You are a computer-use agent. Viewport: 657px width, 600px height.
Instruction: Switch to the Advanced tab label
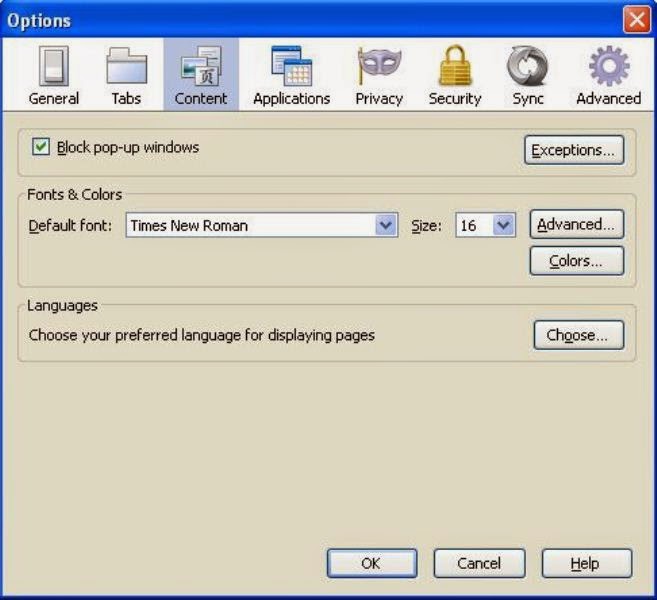[x=609, y=98]
